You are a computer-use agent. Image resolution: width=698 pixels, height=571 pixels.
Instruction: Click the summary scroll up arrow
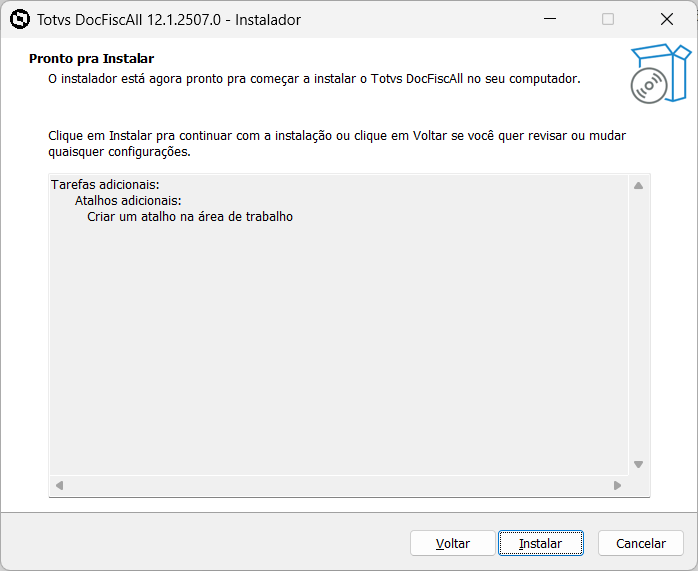638,186
